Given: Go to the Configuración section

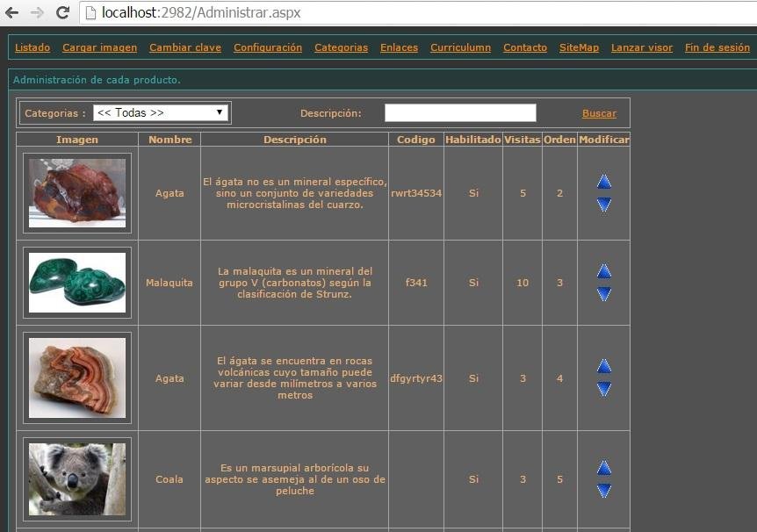Looking at the screenshot, I should (x=267, y=47).
